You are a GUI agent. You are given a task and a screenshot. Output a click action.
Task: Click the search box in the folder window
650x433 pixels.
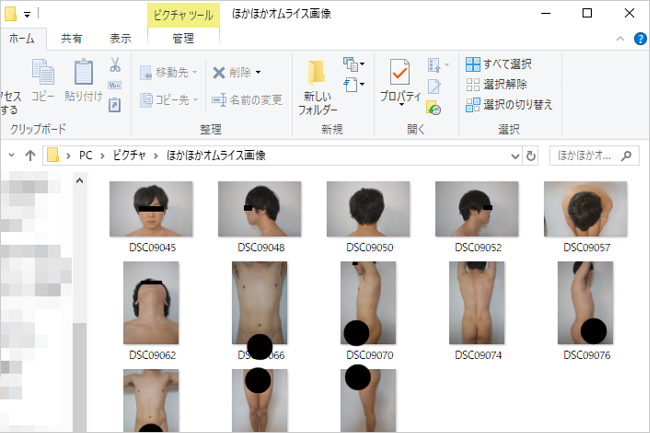594,156
